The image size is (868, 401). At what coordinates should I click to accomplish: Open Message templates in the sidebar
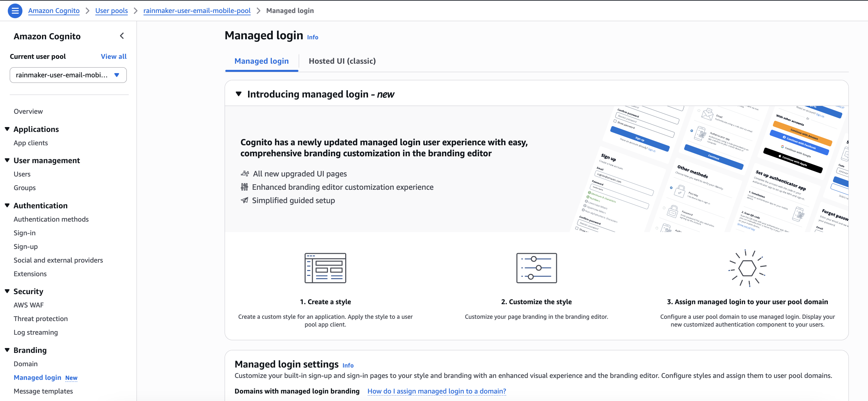tap(43, 391)
